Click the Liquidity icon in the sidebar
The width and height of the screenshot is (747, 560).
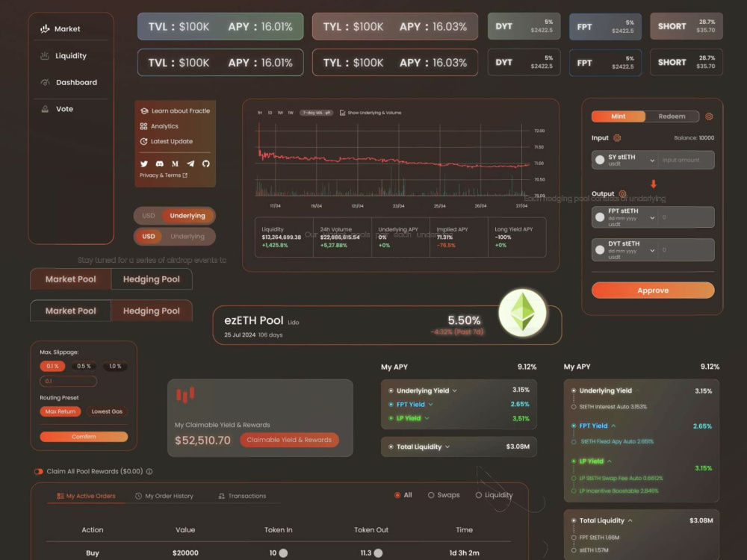tap(45, 56)
